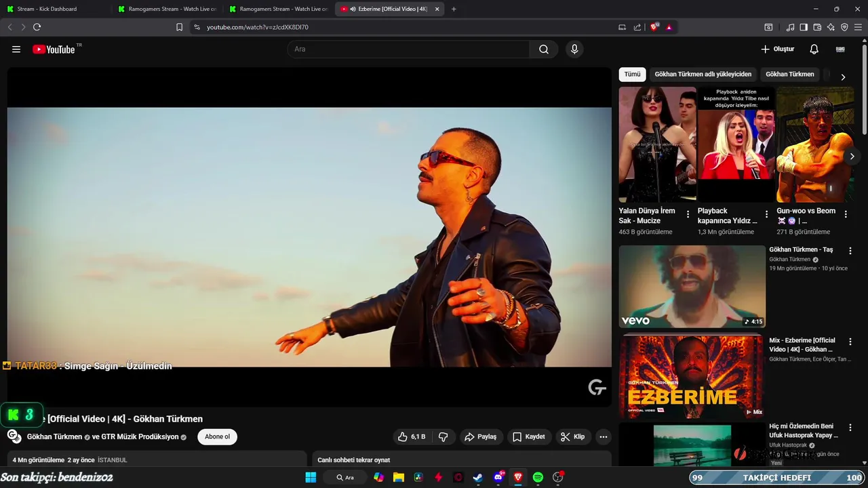Open Brave Wallet icon

817,27
